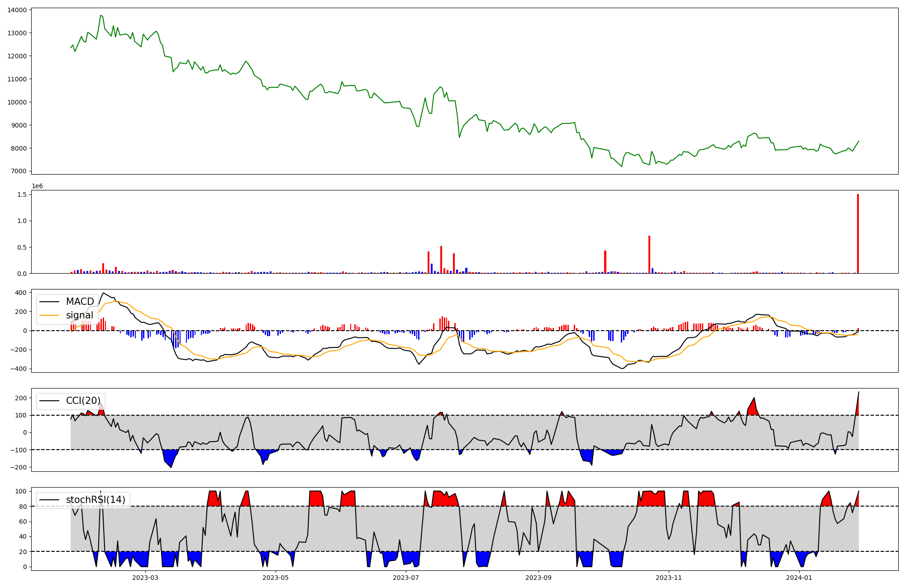Click the 80 stochRSI axis tick label

24,507
